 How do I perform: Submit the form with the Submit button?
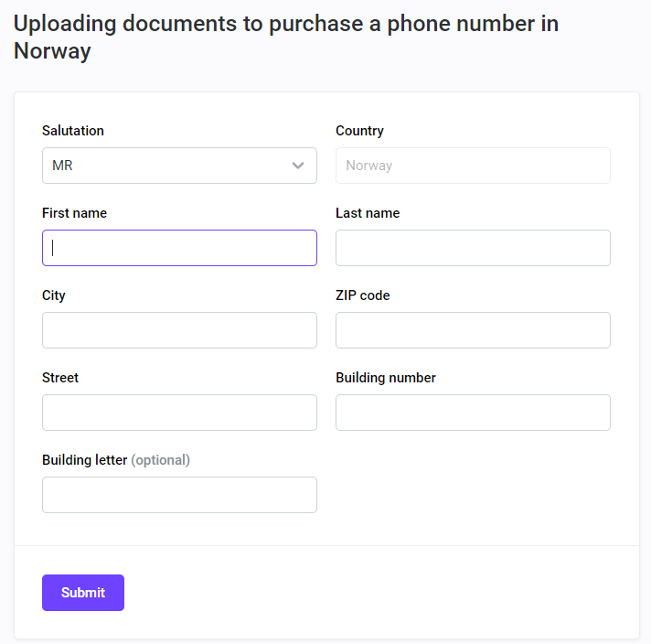83,593
